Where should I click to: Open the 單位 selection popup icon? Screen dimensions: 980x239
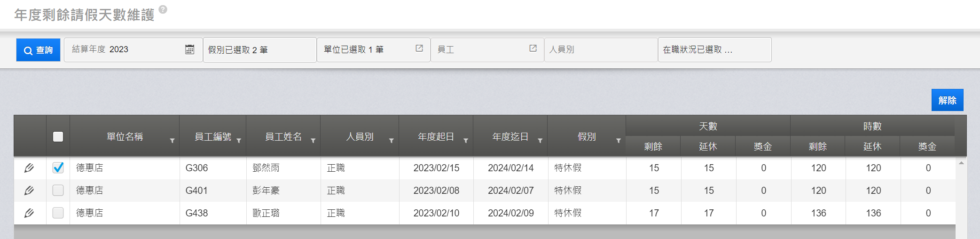[419, 48]
